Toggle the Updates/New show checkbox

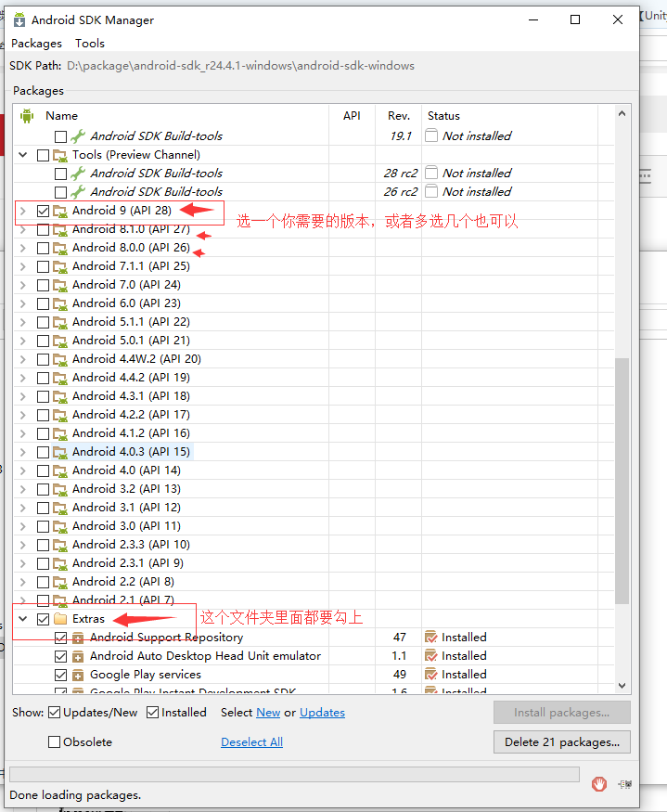click(x=54, y=713)
